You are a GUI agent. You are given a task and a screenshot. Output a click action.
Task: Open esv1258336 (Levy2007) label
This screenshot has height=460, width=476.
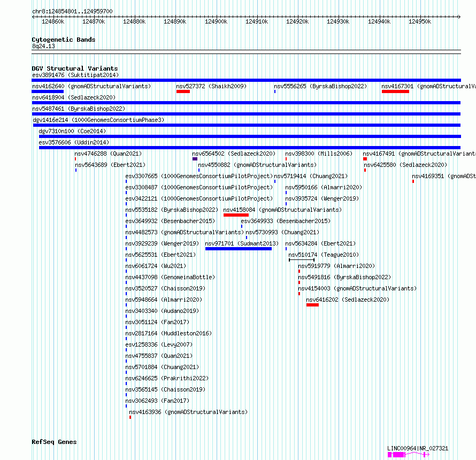tap(159, 344)
